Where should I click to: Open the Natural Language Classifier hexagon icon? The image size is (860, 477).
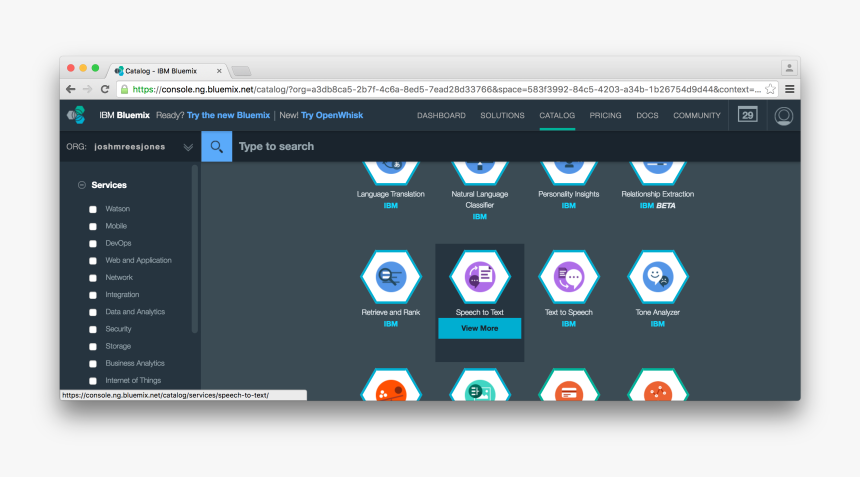pos(480,172)
